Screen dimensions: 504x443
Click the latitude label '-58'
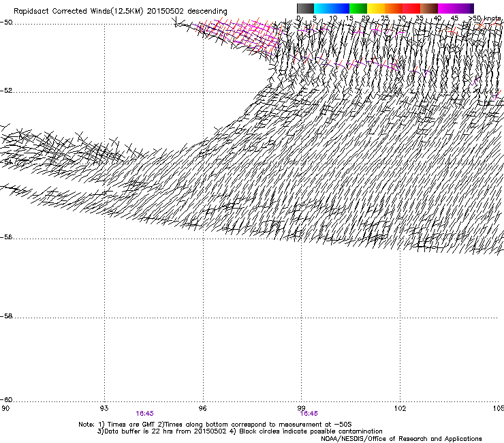(6, 316)
